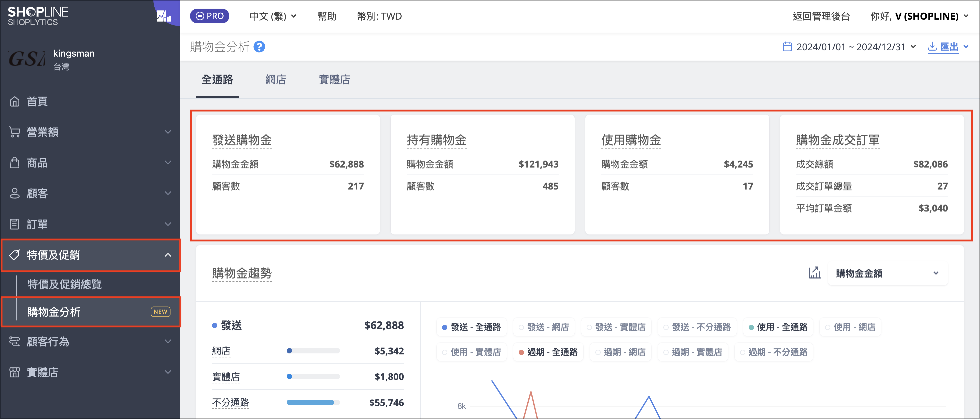
Task: Click the help question mark beside 購物金分析
Action: (259, 47)
